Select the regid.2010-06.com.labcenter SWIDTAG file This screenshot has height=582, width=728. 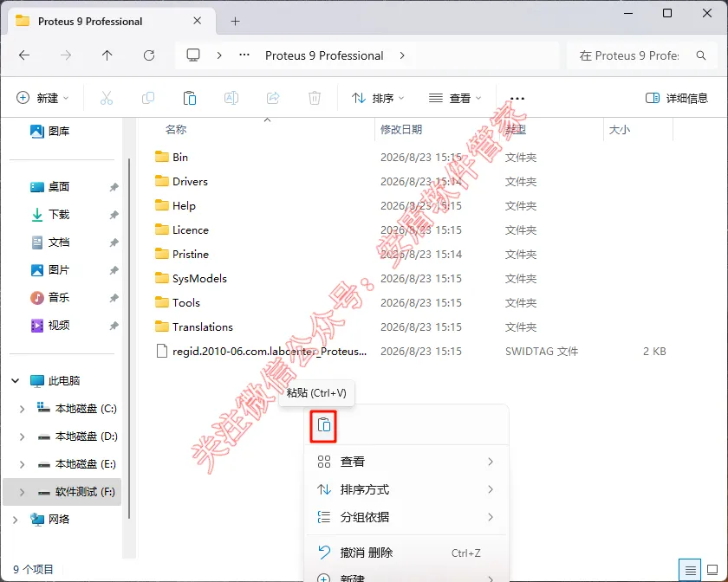click(x=270, y=352)
